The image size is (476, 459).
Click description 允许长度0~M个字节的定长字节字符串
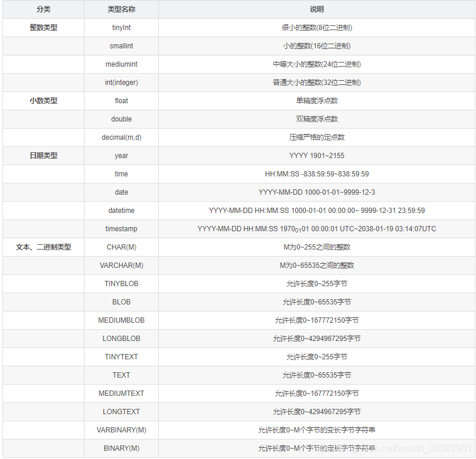click(317, 448)
